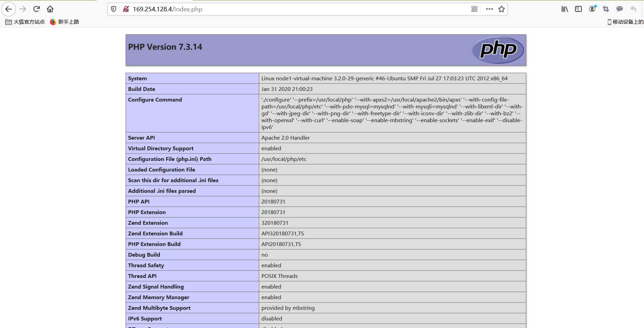Click the forward navigation arrow
The image size is (644, 328).
[x=23, y=9]
